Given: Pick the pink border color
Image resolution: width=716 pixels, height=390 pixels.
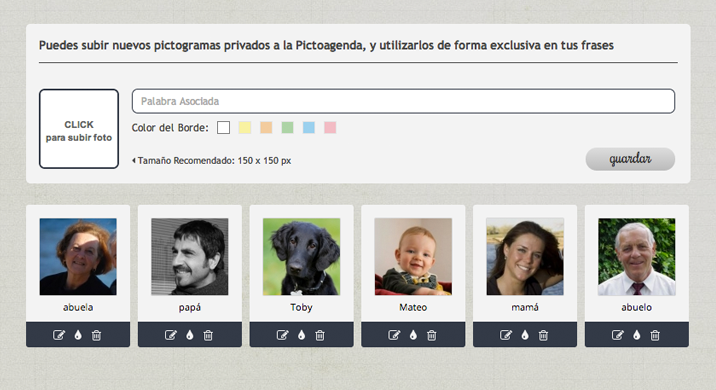Looking at the screenshot, I should (x=330, y=127).
